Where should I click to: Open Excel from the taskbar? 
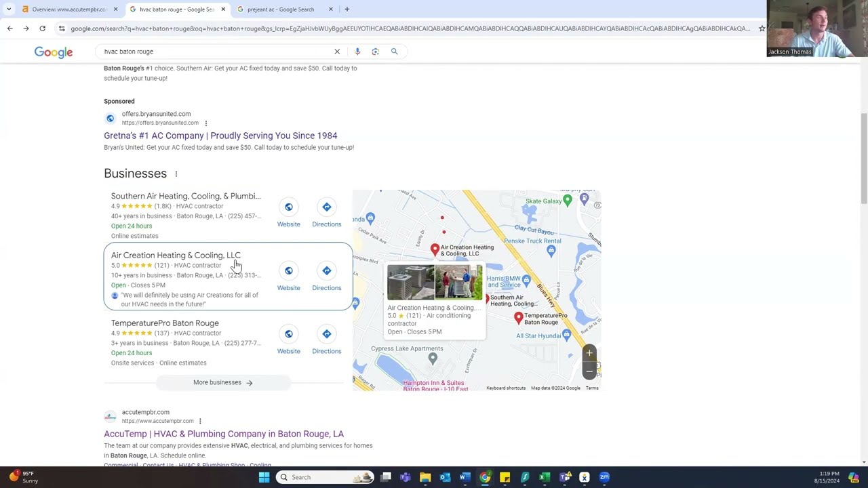point(544,477)
